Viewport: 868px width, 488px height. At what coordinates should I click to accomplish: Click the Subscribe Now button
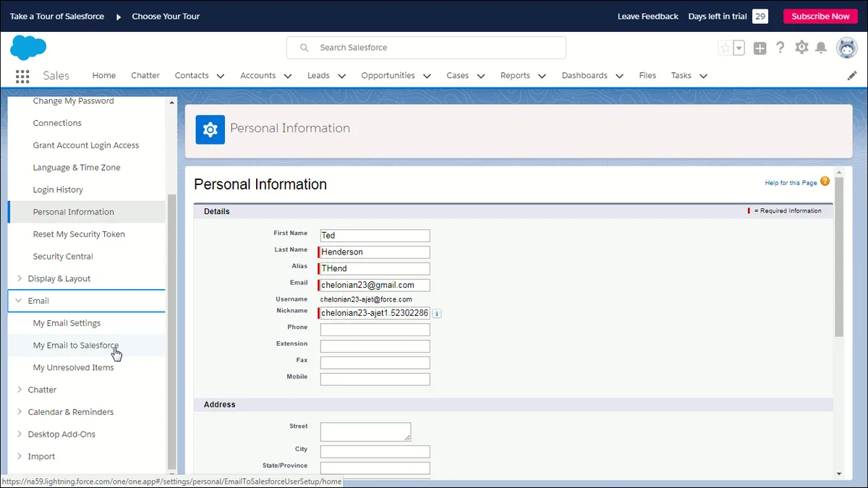820,16
